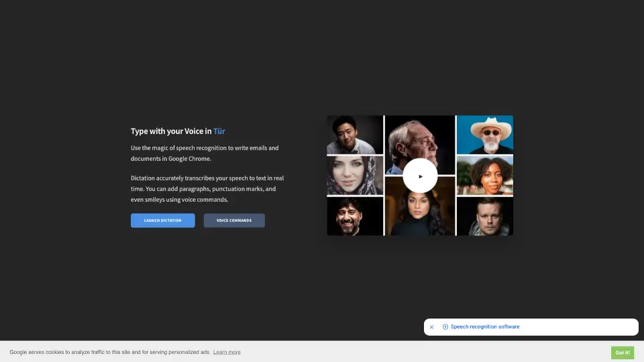Select the curly-haired woman photo
This screenshot has width=644, height=362.
(484, 175)
